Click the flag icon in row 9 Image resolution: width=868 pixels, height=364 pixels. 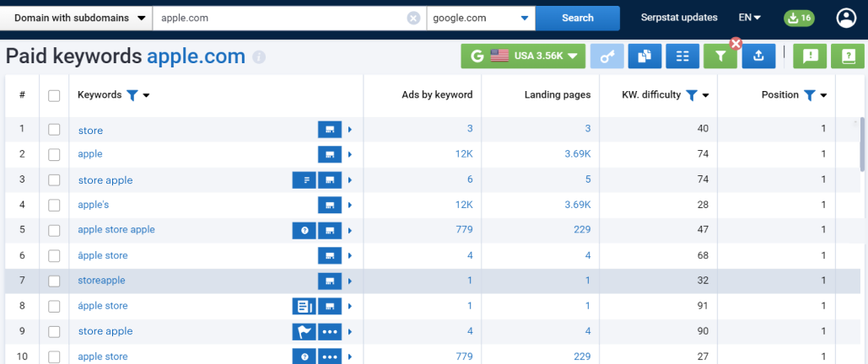tap(304, 331)
